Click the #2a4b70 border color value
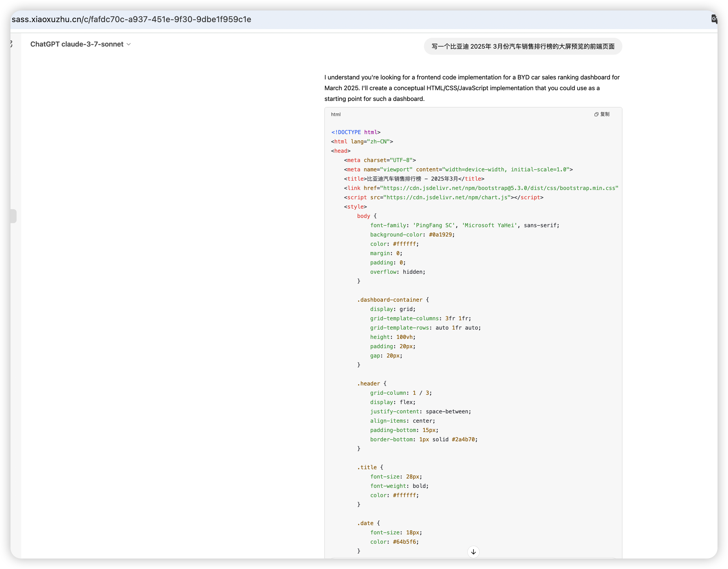 [x=463, y=439]
